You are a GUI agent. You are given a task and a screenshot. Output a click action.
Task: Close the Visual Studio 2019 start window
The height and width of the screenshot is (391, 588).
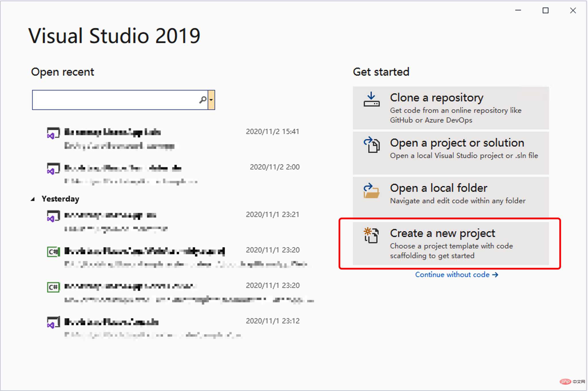pyautogui.click(x=573, y=11)
